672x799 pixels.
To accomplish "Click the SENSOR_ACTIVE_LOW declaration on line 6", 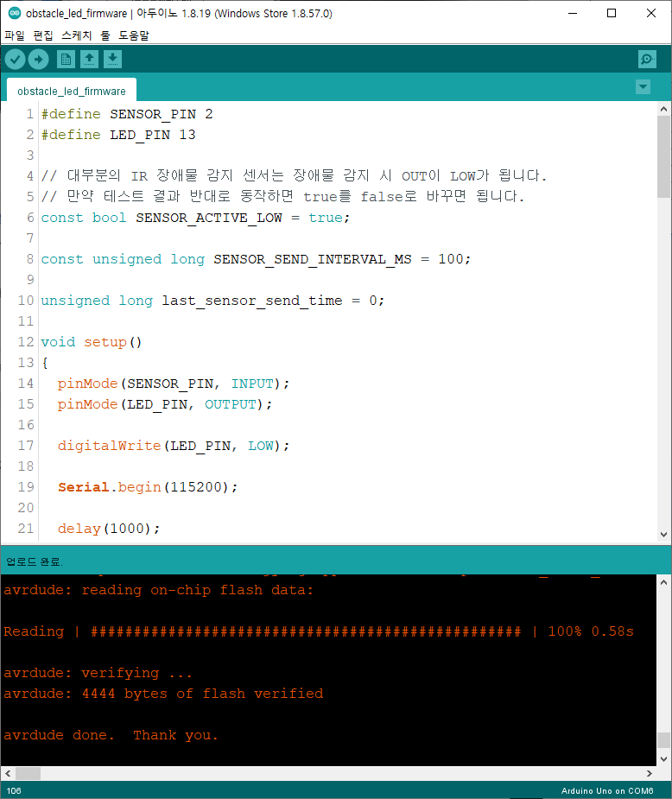I will [x=195, y=218].
